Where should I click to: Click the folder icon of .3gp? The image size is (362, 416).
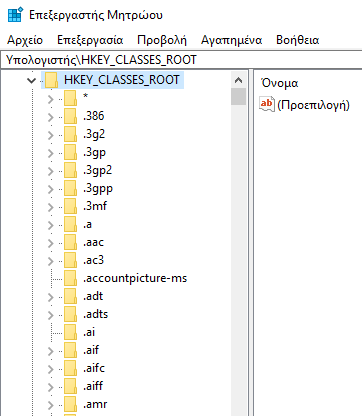point(70,152)
